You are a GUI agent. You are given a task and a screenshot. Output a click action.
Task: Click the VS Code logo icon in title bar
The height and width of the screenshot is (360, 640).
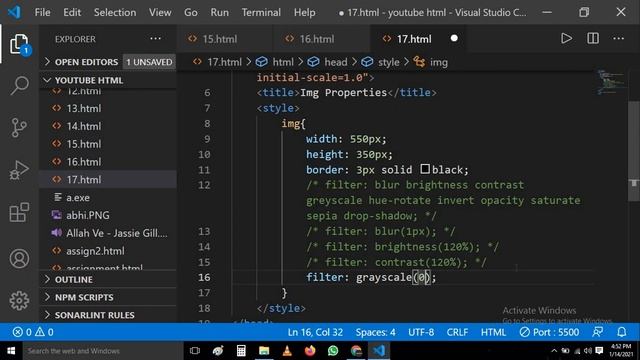pyautogui.click(x=14, y=12)
